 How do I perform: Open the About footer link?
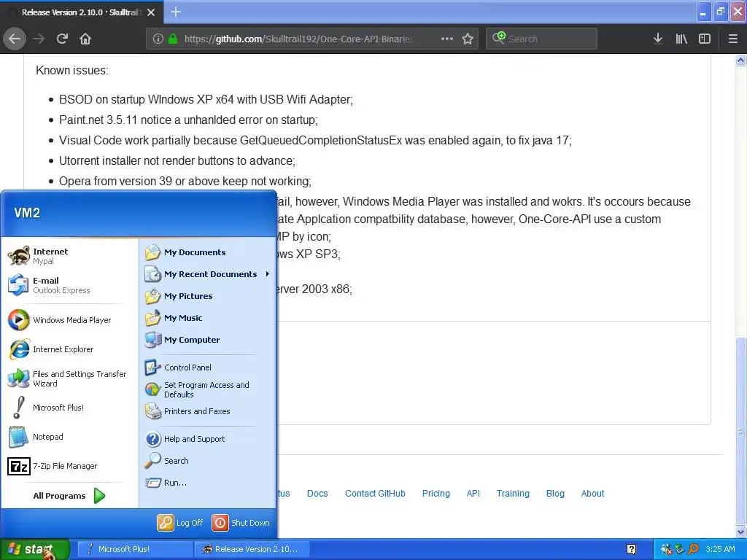(x=592, y=494)
